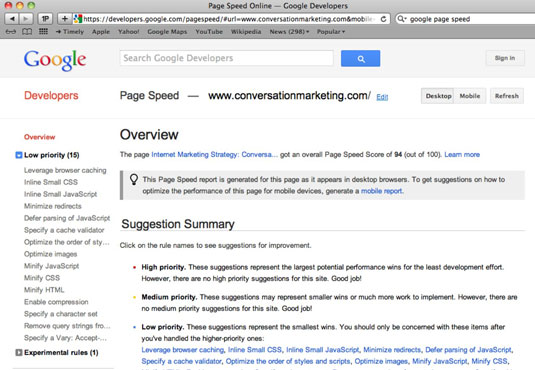Screen dimensions: 535x370
Task: Open Minify CSS link in summary
Action: 489,361
